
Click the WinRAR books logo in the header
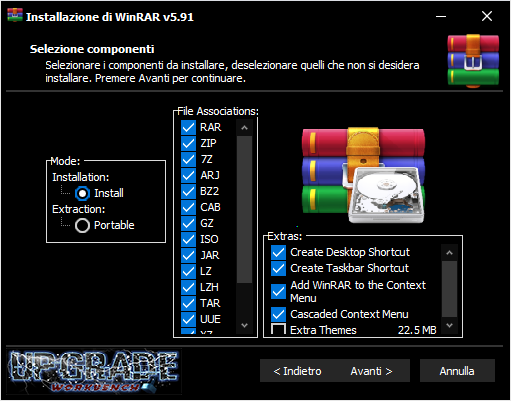(473, 61)
